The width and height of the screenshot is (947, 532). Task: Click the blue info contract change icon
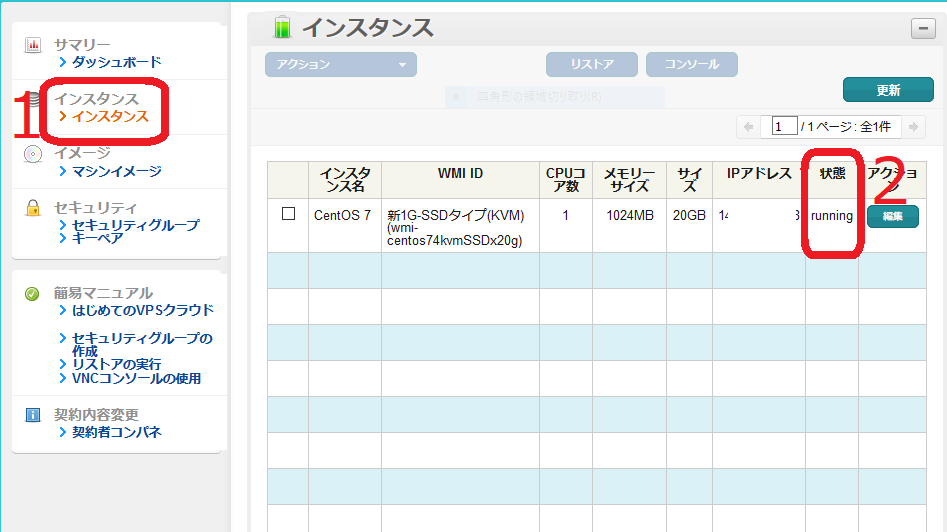click(33, 415)
